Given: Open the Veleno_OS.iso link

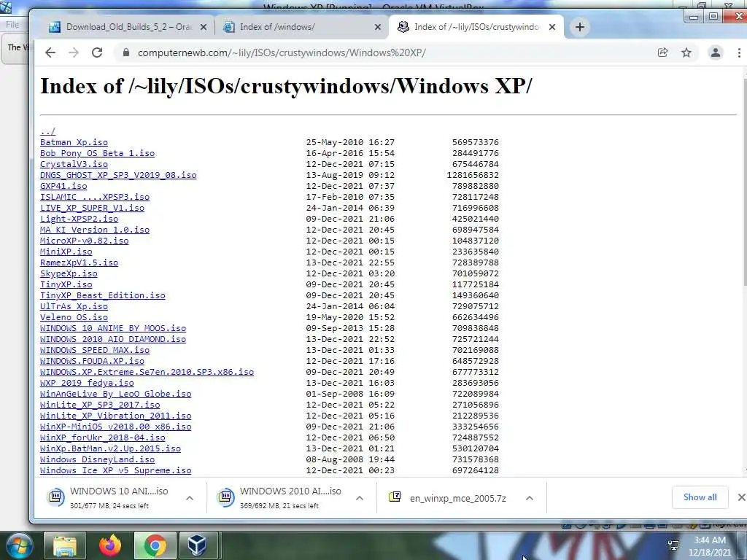Looking at the screenshot, I should [x=74, y=318].
